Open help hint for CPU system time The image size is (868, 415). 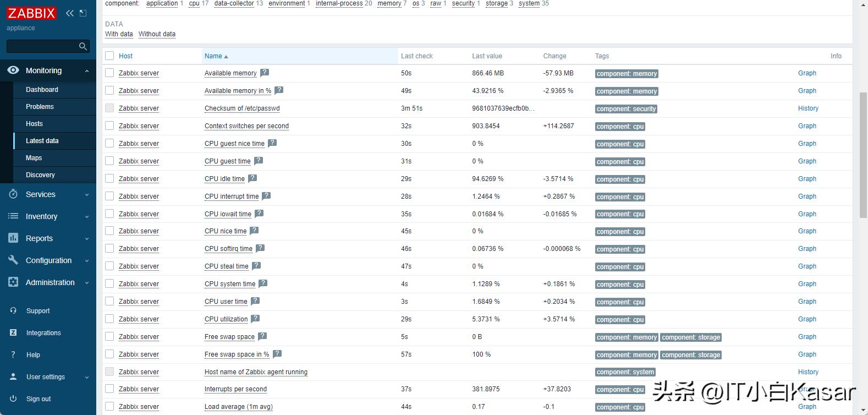(263, 283)
